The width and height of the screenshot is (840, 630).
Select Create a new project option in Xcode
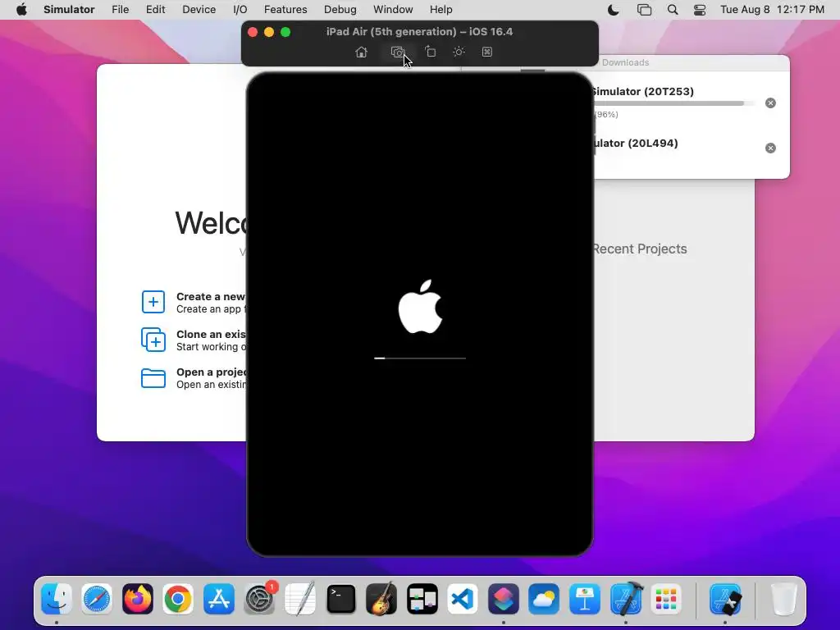coord(194,303)
